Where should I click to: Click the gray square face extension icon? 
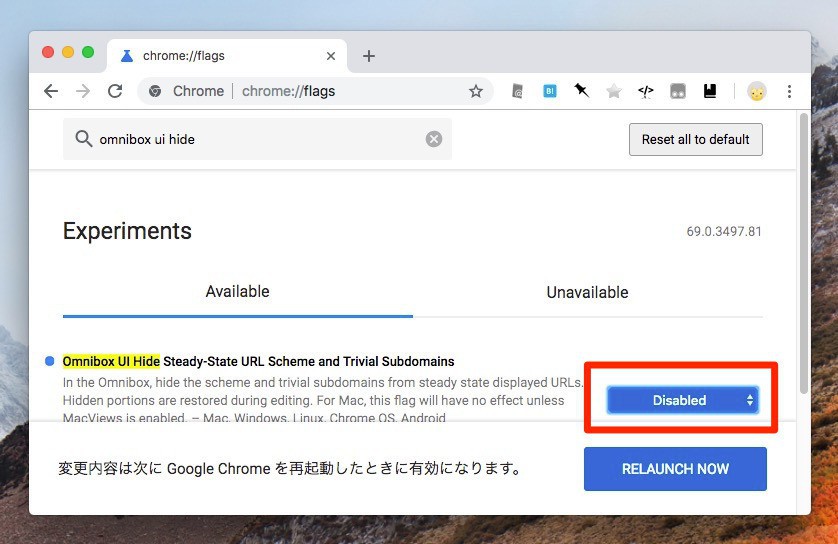[x=678, y=91]
